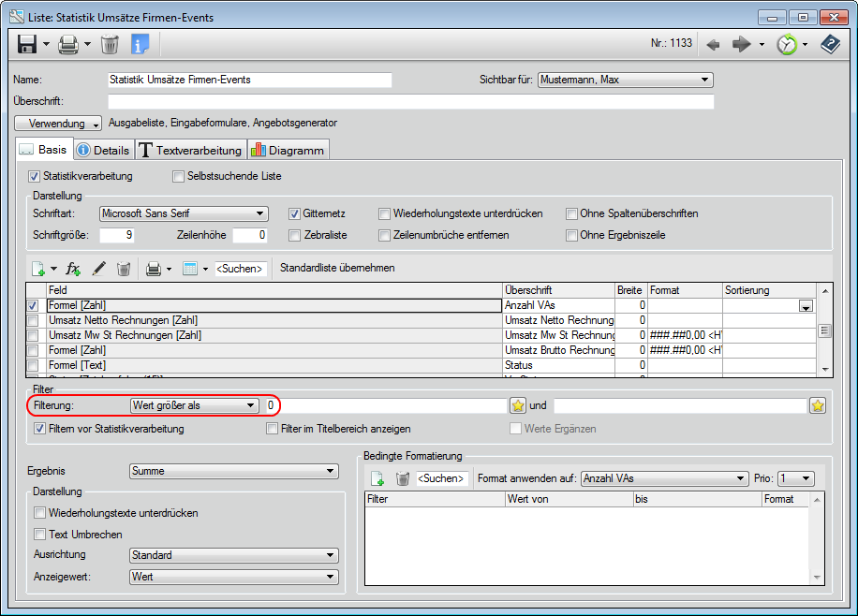858x616 pixels.
Task: Click the trash icon in the top toolbar
Action: coord(110,44)
